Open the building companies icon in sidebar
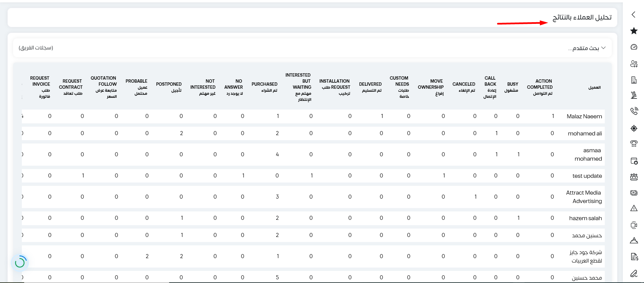This screenshot has width=644, height=283. tap(634, 80)
